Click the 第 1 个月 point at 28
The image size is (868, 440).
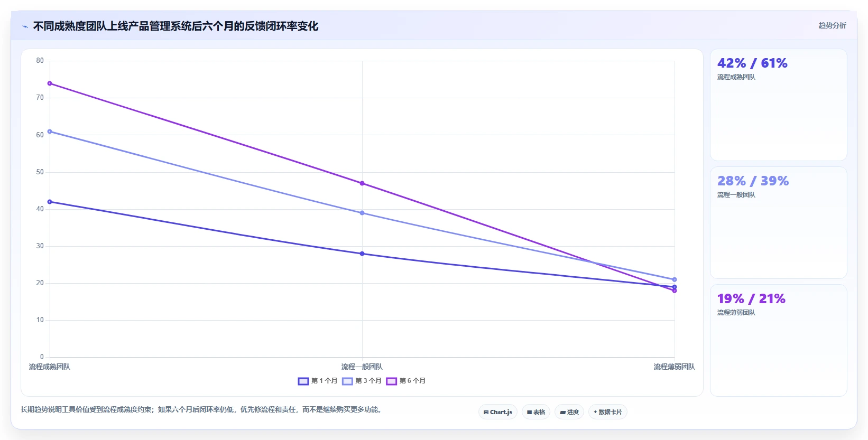362,254
